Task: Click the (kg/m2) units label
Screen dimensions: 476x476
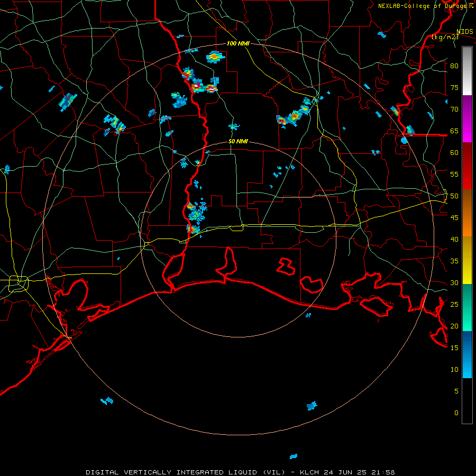Action: tap(445, 37)
